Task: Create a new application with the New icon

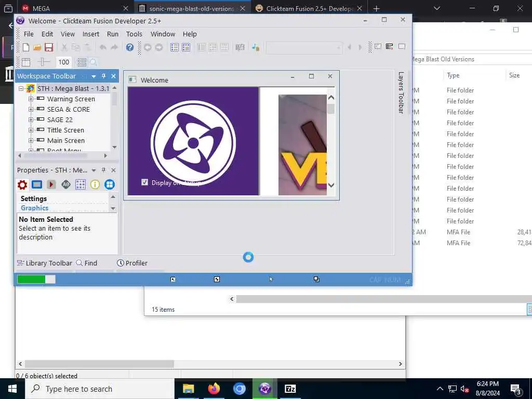Action: [x=26, y=47]
